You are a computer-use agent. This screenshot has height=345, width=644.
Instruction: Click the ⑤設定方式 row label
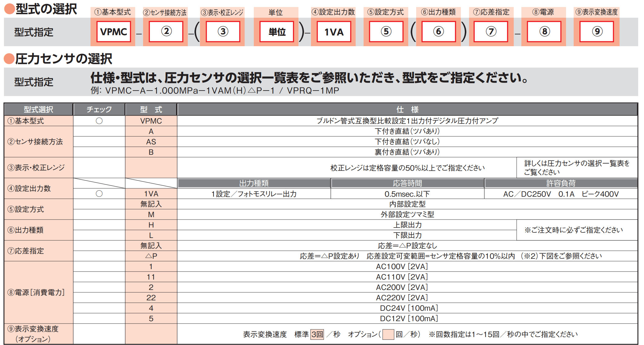pyautogui.click(x=39, y=209)
